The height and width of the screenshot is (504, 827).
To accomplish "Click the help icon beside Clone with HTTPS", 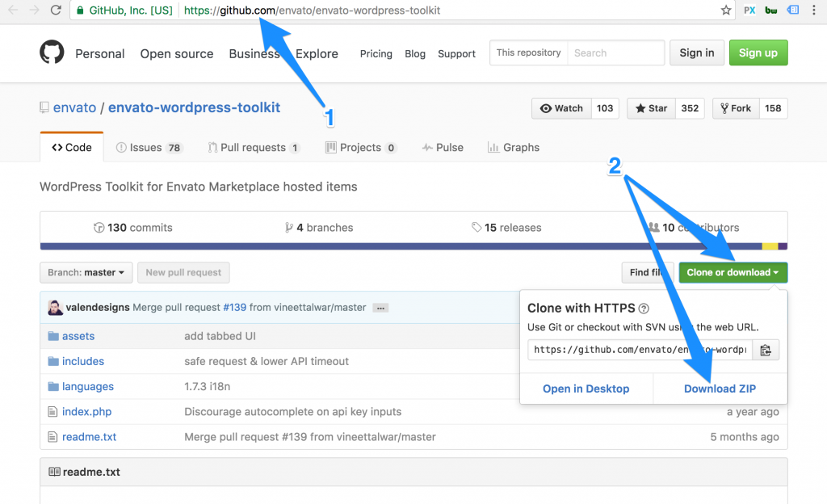I will click(x=644, y=309).
